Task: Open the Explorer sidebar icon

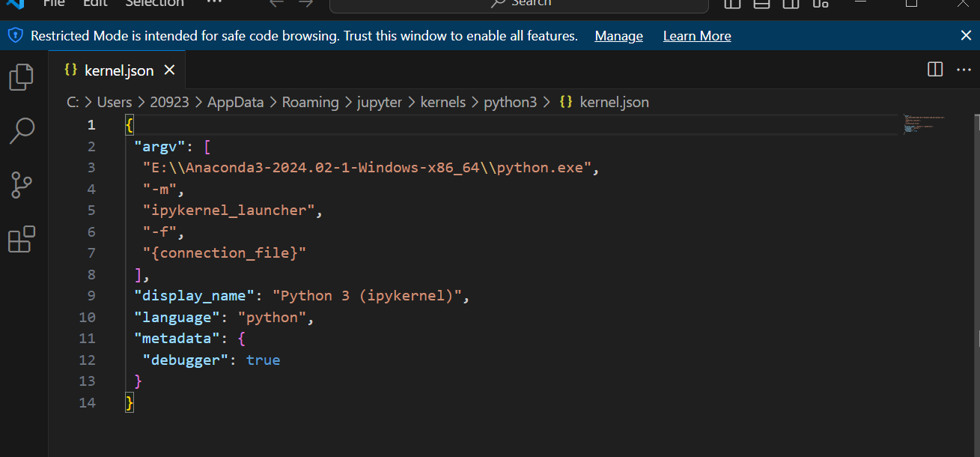Action: tap(22, 76)
